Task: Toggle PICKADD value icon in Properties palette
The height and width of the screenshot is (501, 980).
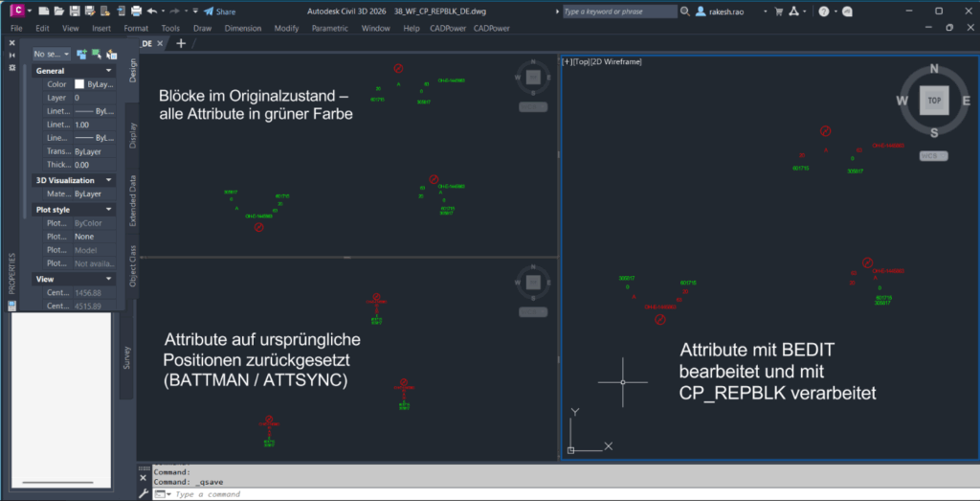Action: pyautogui.click(x=81, y=55)
